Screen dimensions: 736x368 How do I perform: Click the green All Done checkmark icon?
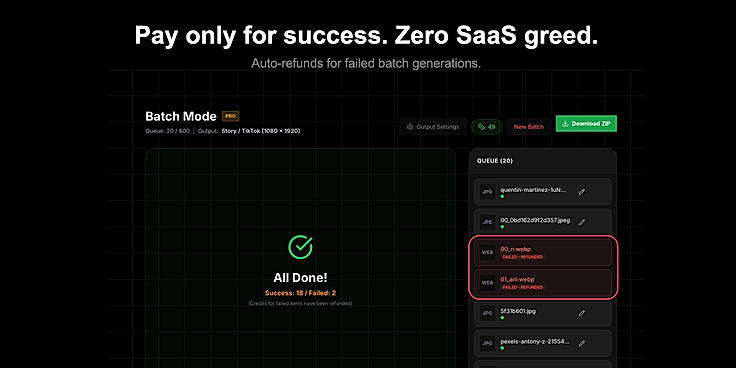(300, 247)
